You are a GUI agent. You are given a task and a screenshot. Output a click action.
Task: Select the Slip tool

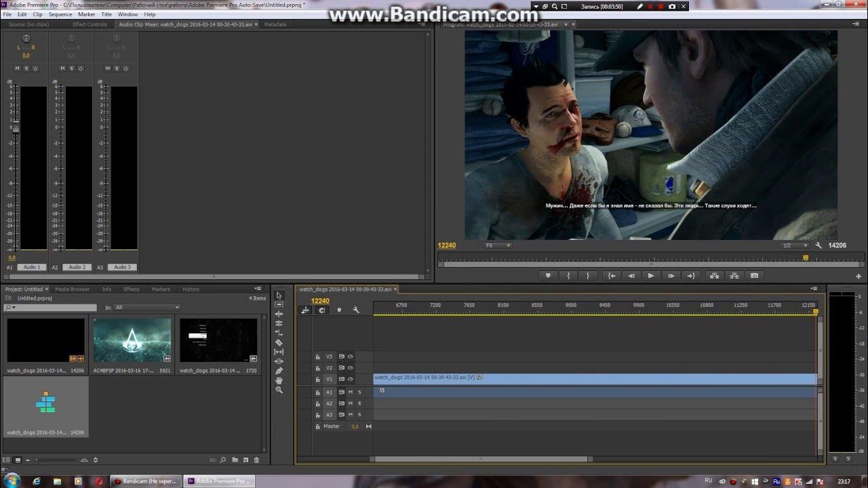[279, 352]
